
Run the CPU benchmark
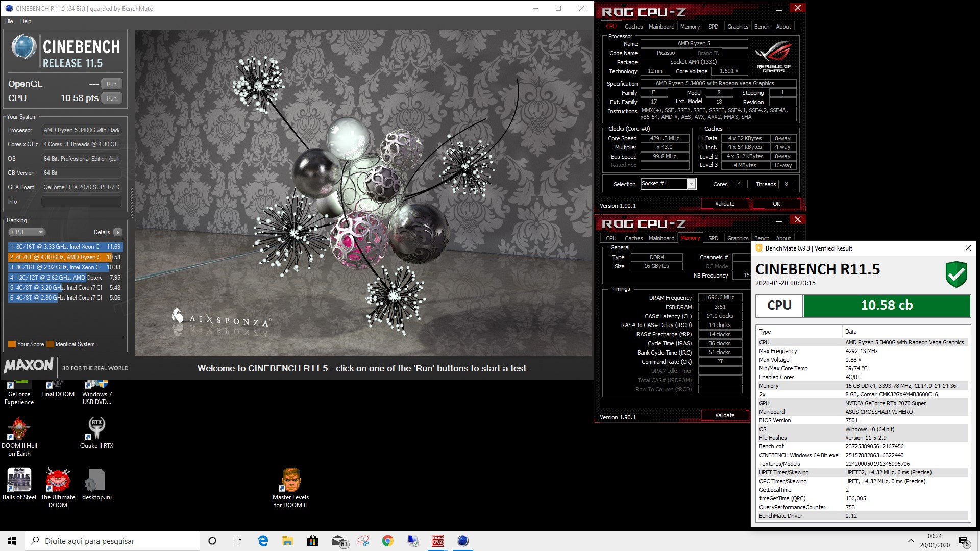coord(111,98)
